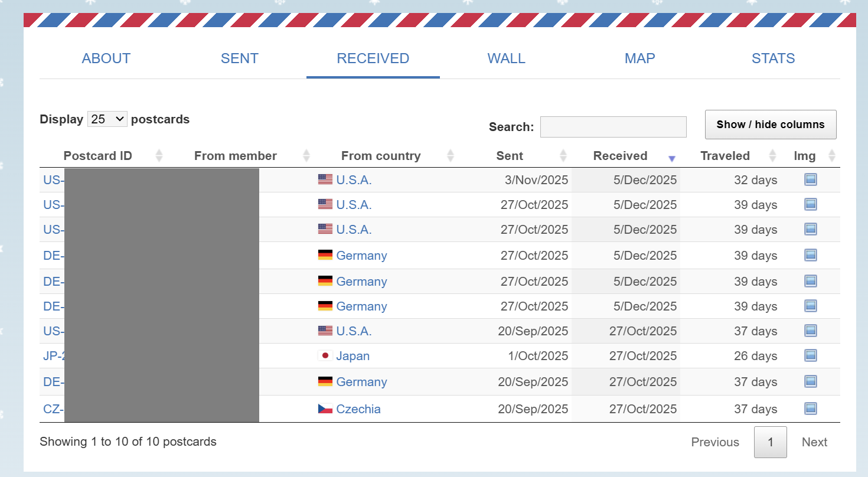Sort table by From country header
This screenshot has height=477, width=868.
(x=381, y=156)
